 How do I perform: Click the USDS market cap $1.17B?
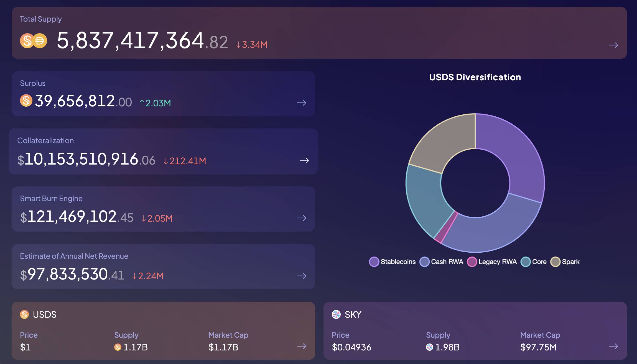(223, 347)
